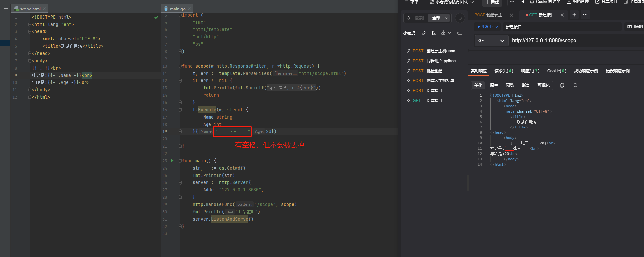
Task: Switch to the scope.html editor tab
Action: tap(30, 9)
